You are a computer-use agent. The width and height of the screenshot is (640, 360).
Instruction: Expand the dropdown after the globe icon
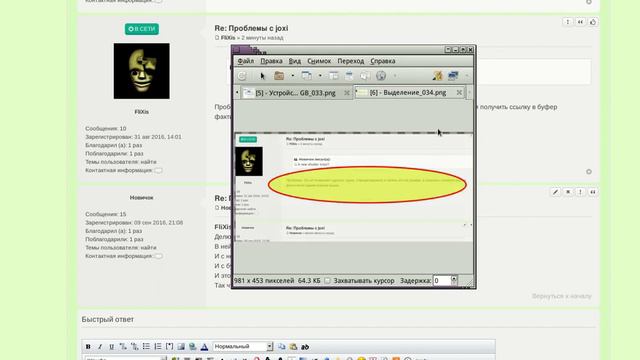(x=395, y=76)
